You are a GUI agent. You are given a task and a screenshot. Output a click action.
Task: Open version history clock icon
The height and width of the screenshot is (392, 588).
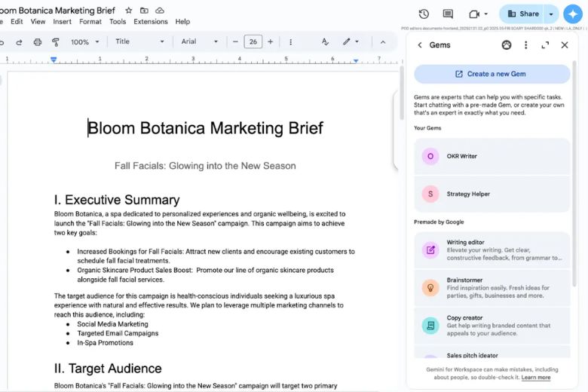click(424, 14)
